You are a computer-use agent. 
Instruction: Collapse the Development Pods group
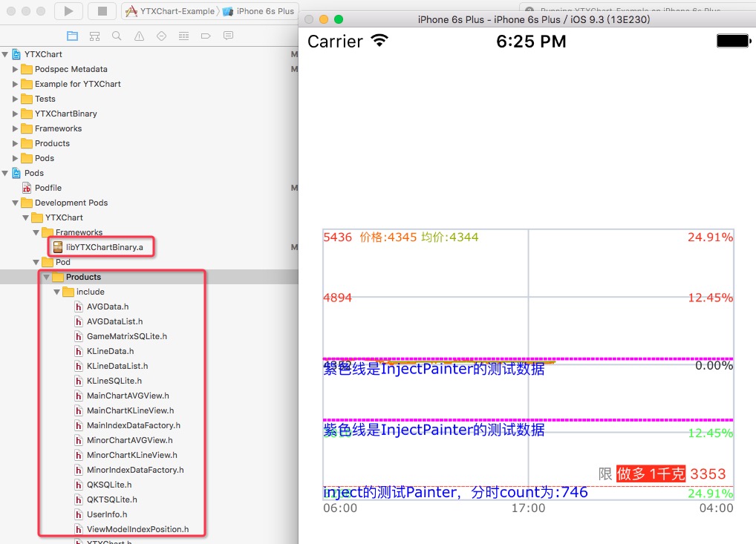14,203
